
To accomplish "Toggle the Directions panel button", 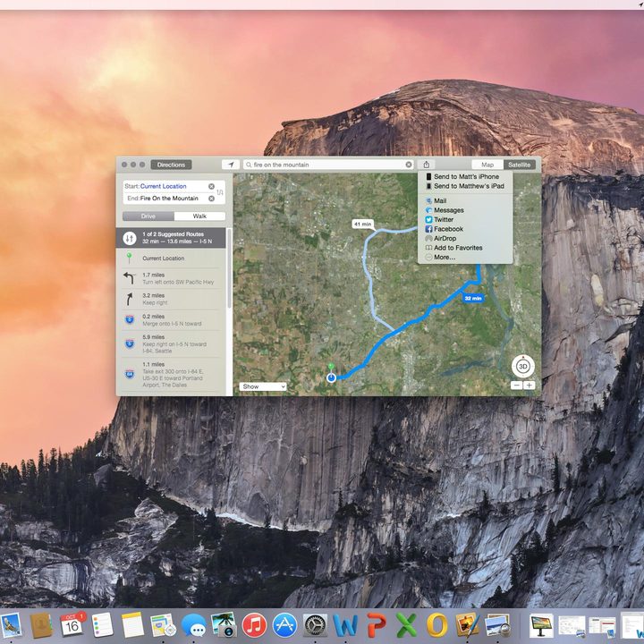I will [x=171, y=165].
